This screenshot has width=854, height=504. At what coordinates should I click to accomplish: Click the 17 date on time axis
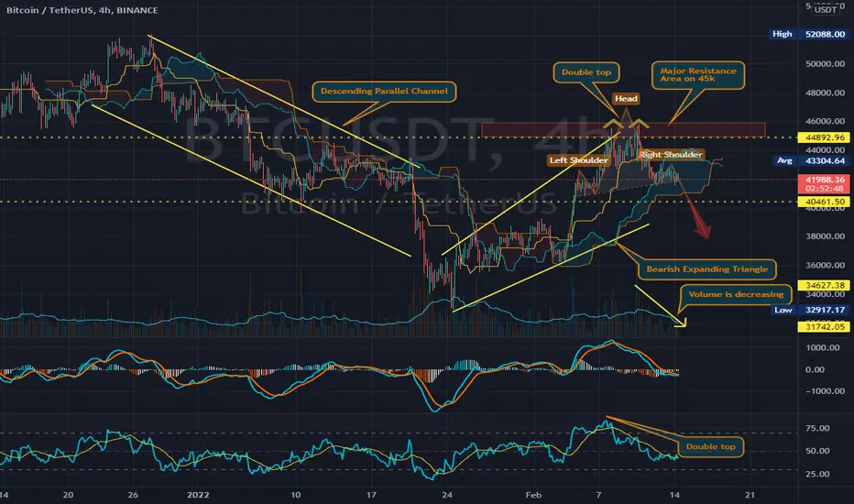pos(371,495)
